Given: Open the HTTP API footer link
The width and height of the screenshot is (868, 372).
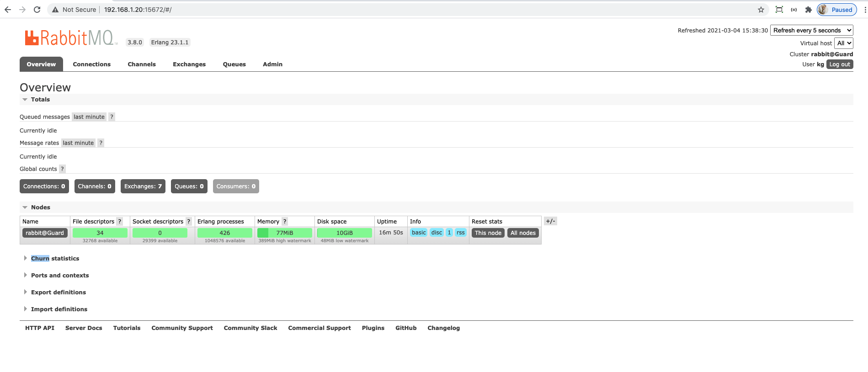Looking at the screenshot, I should point(40,328).
